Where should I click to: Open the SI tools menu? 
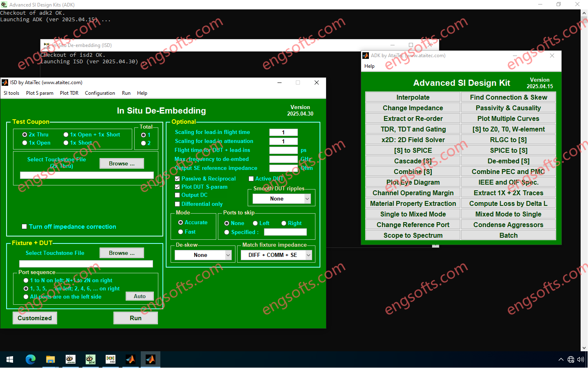[x=11, y=93]
